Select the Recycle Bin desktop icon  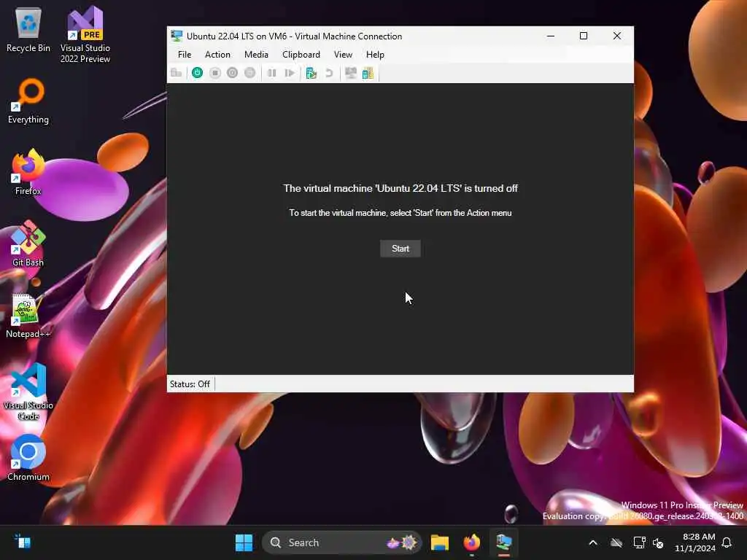pyautogui.click(x=28, y=30)
